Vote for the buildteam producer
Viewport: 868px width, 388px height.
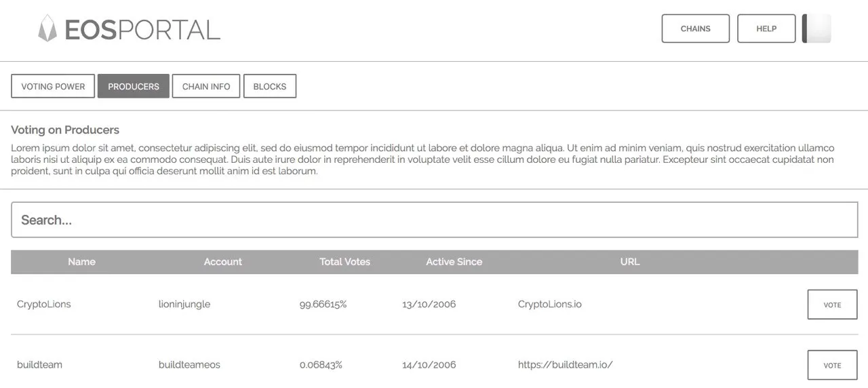point(832,365)
